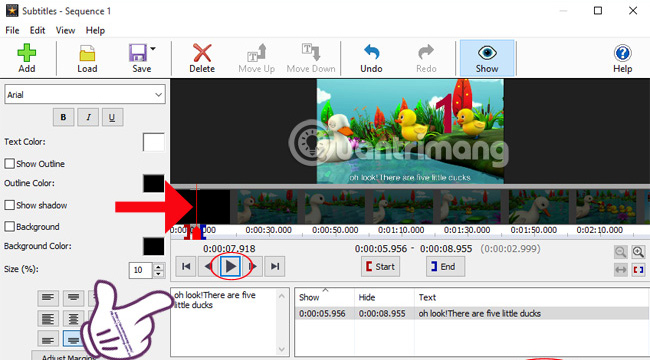Redo toolbar button
This screenshot has height=360, width=650.
tap(426, 58)
